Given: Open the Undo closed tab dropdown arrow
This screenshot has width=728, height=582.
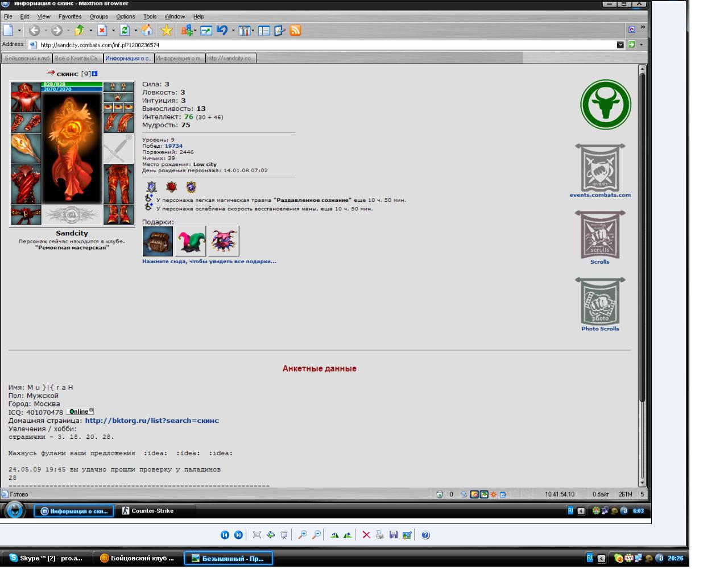Looking at the screenshot, I should [x=233, y=31].
